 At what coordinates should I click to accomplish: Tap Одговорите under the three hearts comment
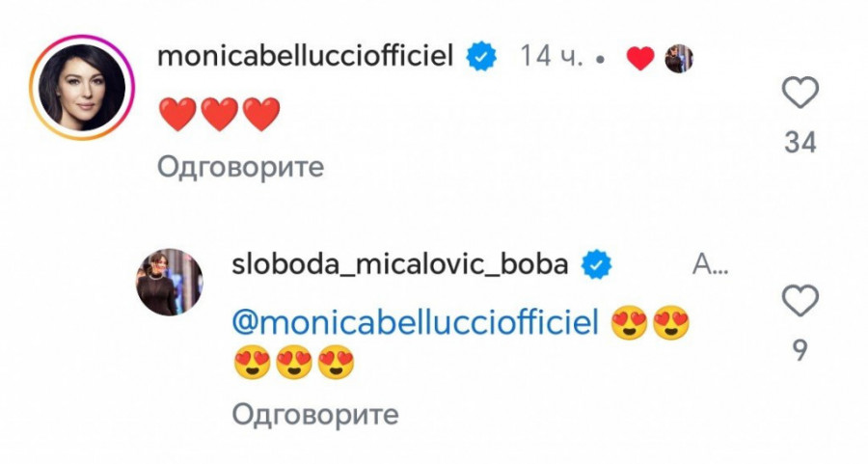tap(239, 167)
